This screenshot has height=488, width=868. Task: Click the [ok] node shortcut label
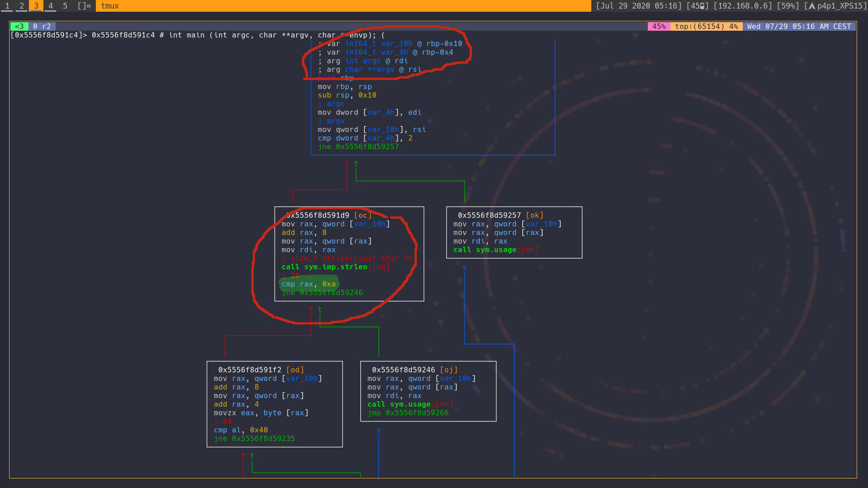[x=534, y=216]
